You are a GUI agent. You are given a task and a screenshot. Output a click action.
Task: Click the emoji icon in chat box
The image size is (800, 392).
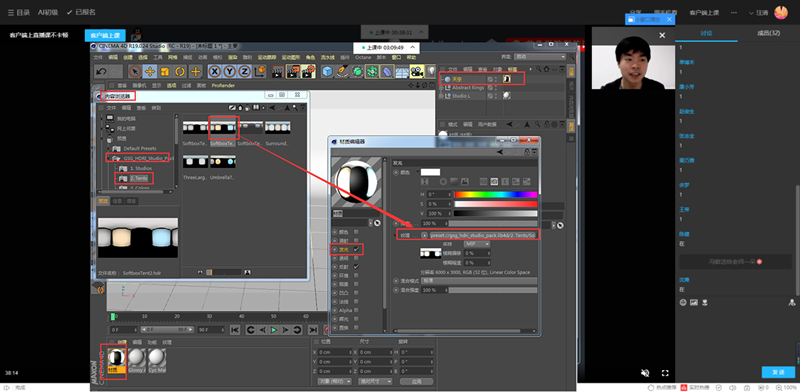683,302
